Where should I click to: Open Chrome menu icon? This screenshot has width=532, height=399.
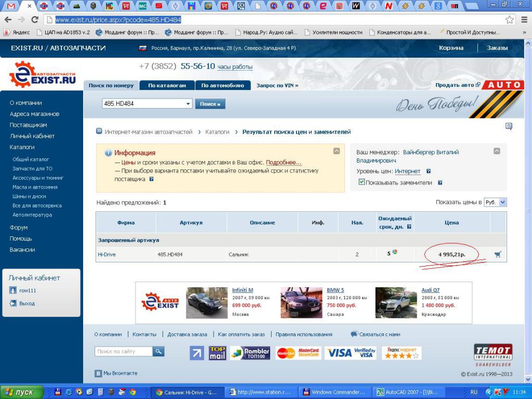tap(525, 20)
